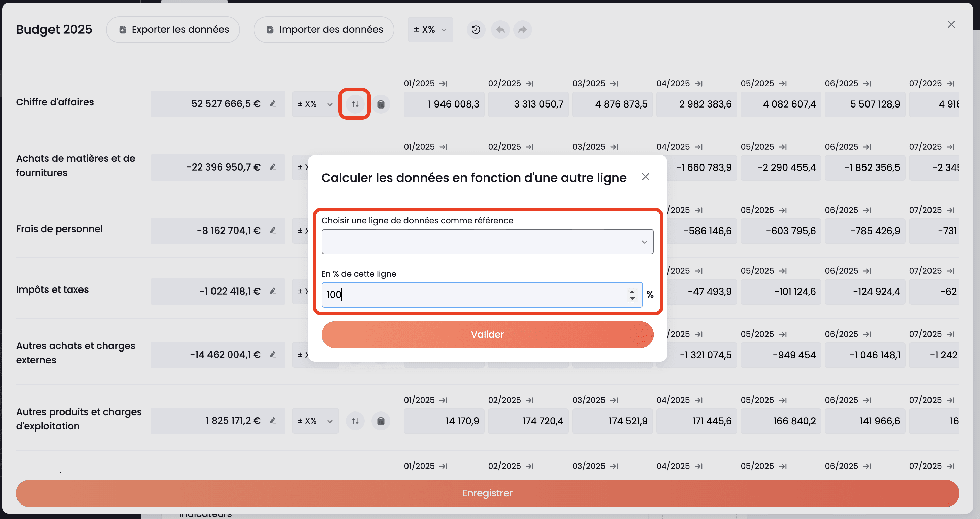Click the arrows icon for Autres produits et charges d'exploitation
This screenshot has width=980, height=519.
355,421
